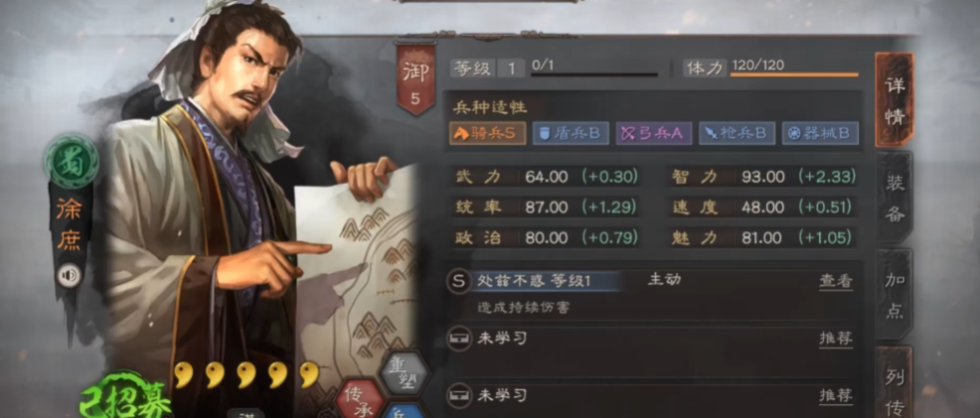Screen dimensions: 980x418
Task: Open the 加点 tab
Action: click(x=895, y=295)
